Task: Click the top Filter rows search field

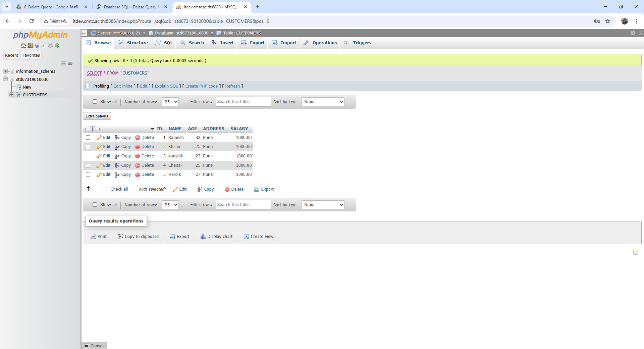Action: 243,102
